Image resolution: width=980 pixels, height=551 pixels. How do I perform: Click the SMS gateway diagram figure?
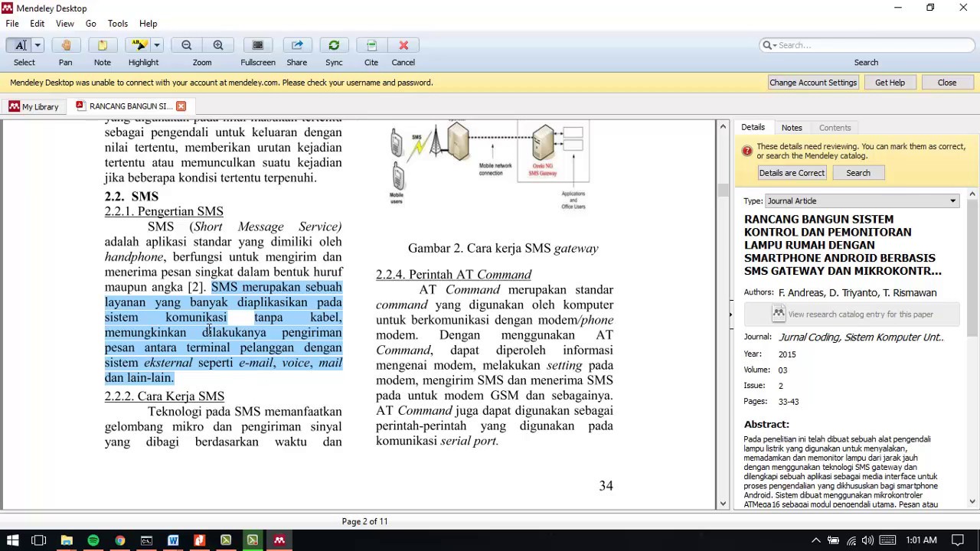coord(490,165)
